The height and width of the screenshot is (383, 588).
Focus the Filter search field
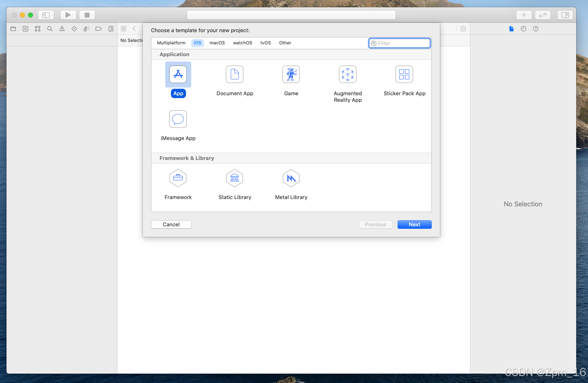(x=400, y=43)
